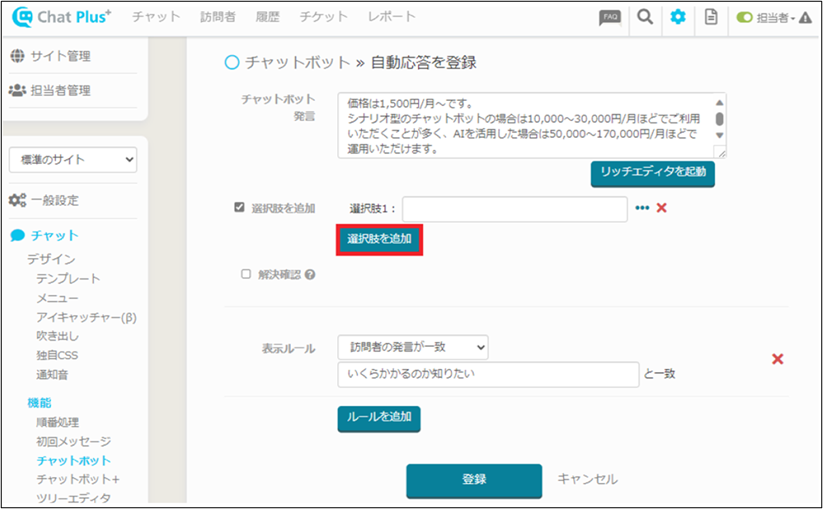Enable the 解決確認 checkbox

pos(246,274)
